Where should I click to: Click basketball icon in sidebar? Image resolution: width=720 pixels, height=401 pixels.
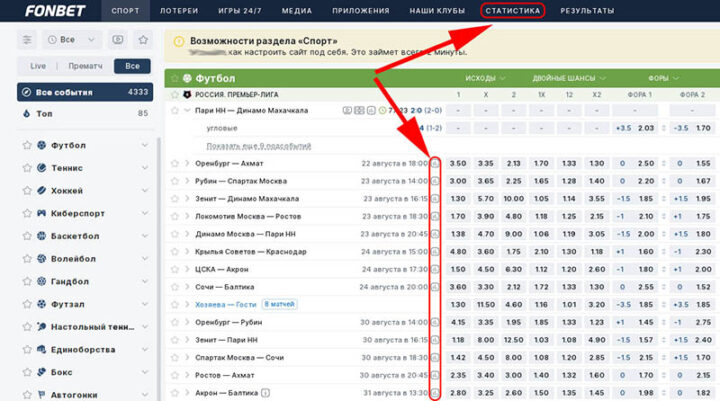[x=42, y=236]
